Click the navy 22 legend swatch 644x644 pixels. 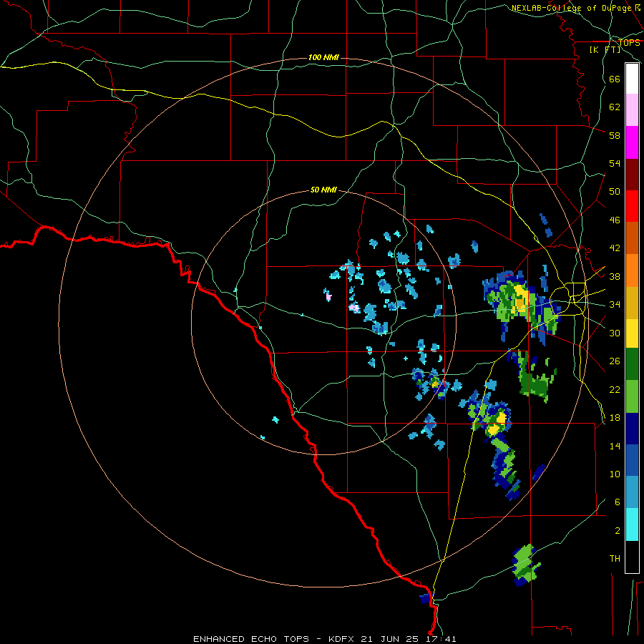tap(632, 429)
